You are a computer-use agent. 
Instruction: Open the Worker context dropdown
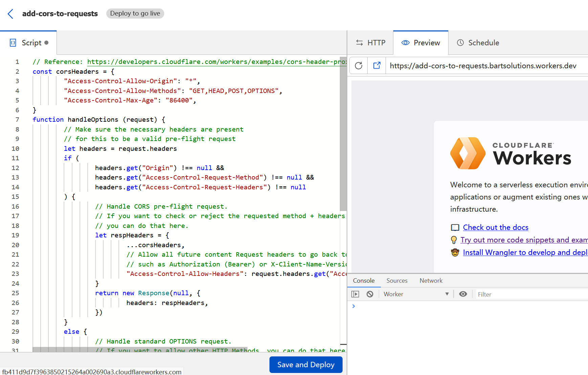pyautogui.click(x=416, y=294)
